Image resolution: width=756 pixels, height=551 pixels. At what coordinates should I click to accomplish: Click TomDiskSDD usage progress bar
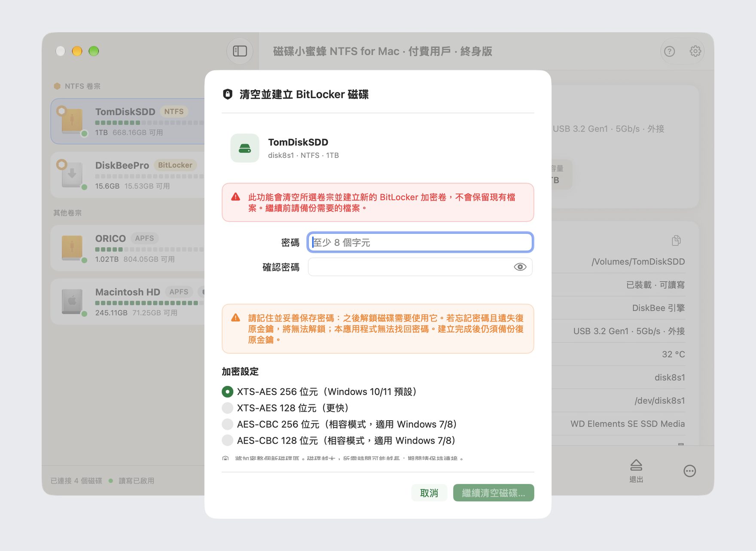tap(149, 122)
